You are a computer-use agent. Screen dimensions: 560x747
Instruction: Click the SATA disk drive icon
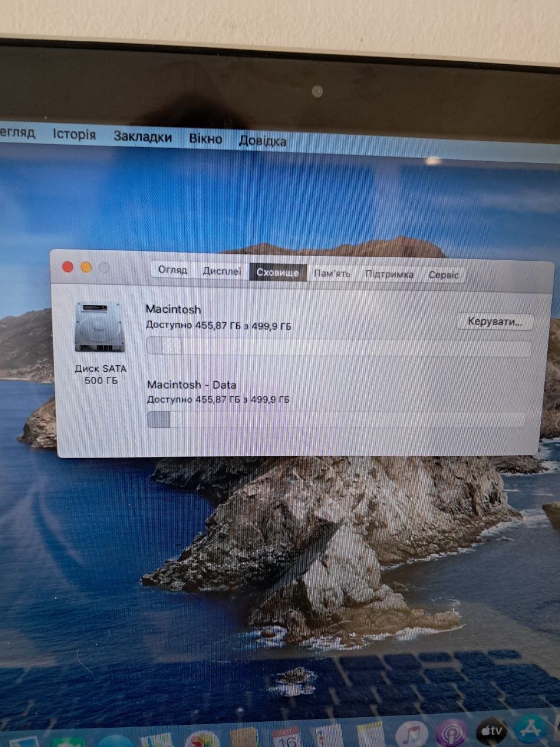100,327
